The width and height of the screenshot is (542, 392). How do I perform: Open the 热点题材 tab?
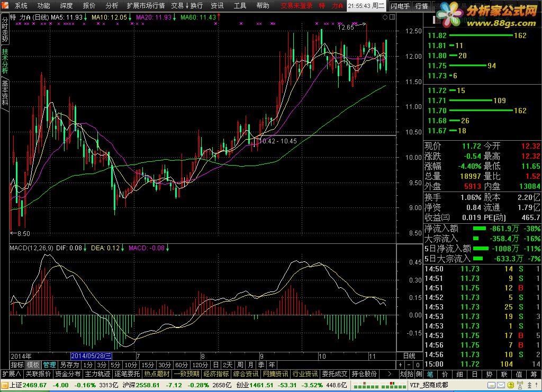pyautogui.click(x=157, y=374)
